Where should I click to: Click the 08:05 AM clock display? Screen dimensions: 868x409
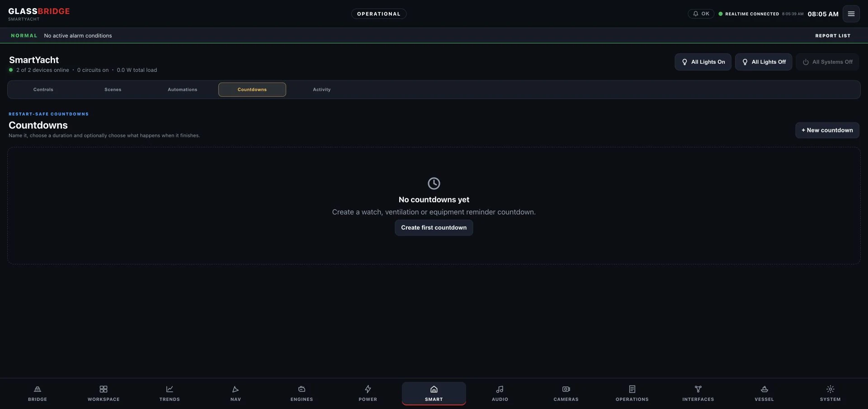823,14
